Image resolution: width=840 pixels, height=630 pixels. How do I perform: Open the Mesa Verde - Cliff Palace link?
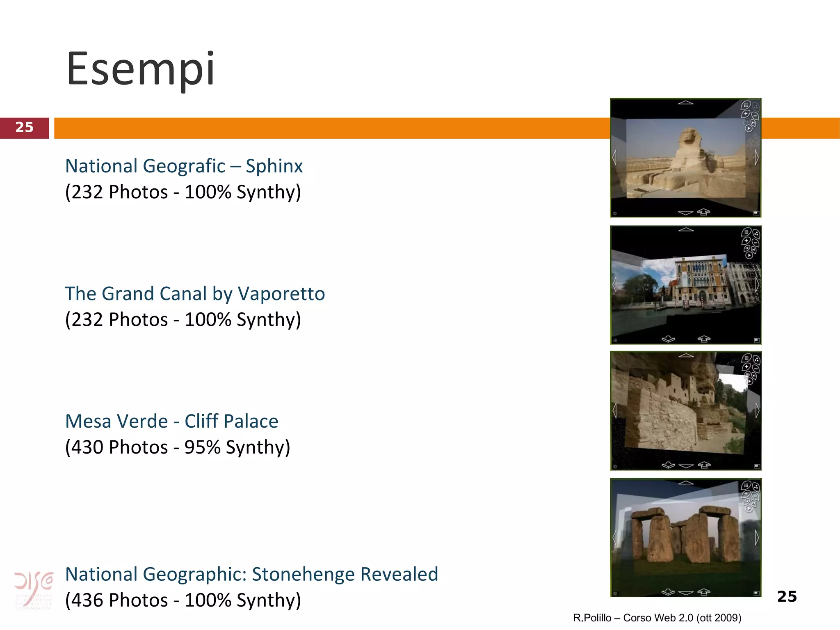click(171, 422)
